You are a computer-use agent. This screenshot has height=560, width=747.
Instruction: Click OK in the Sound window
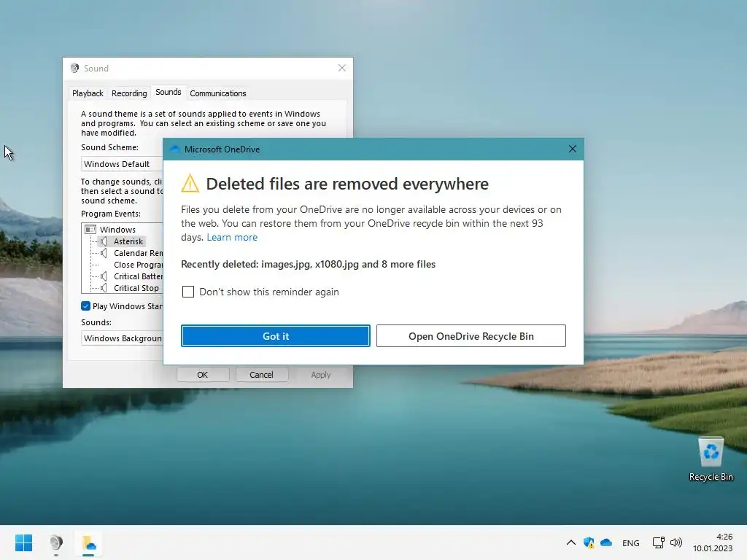203,375
